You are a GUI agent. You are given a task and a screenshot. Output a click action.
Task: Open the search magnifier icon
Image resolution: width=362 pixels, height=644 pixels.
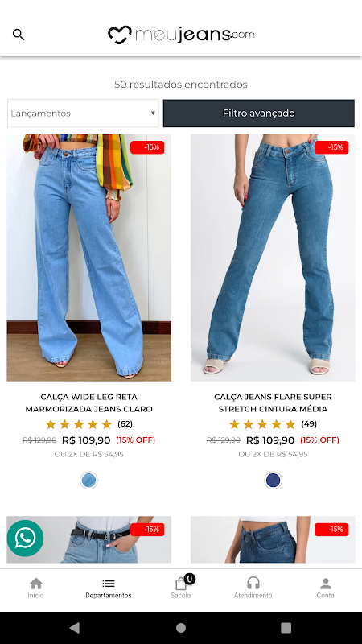(x=19, y=35)
